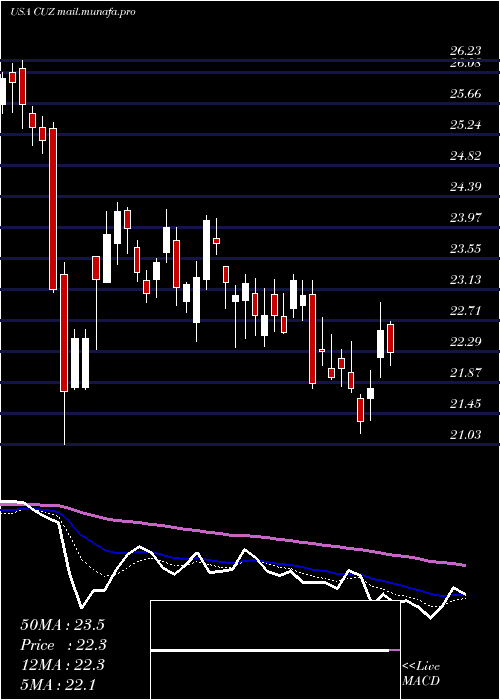Click the 24.39 price axis label
This screenshot has height=700, width=500.
coord(465,187)
